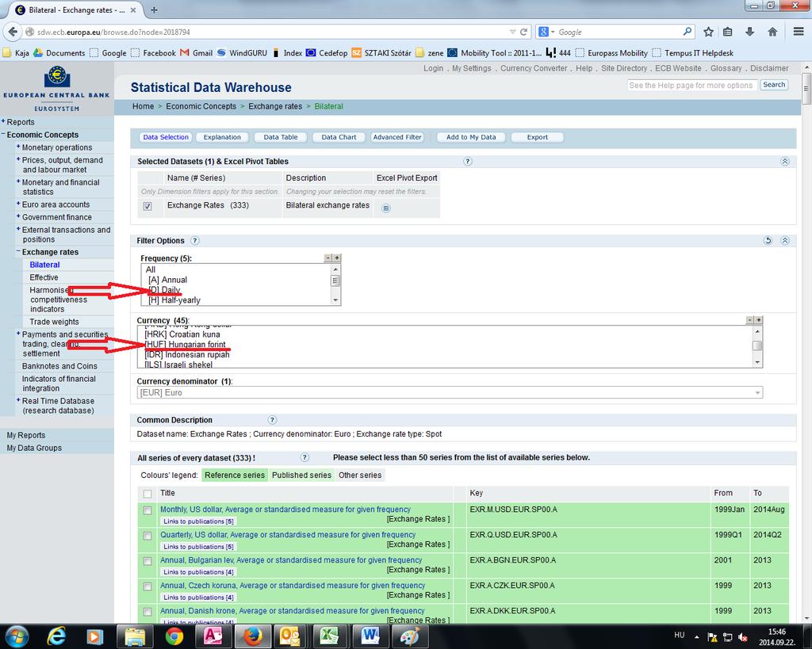Bookmark this page with the star icon

708,32
